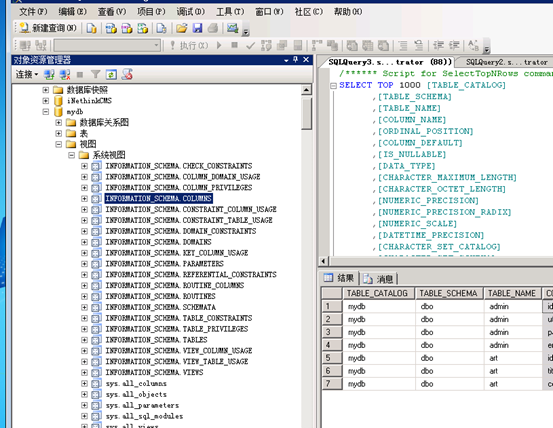Screen dimensions: 553x428
Task: Click the Refresh icon in Object Explorer
Action: pos(111,74)
